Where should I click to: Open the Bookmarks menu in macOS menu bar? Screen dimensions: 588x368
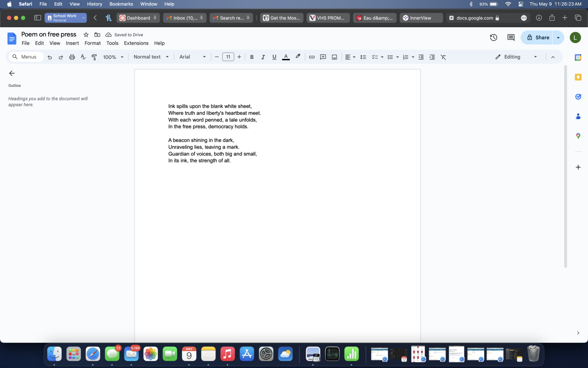[x=121, y=4]
